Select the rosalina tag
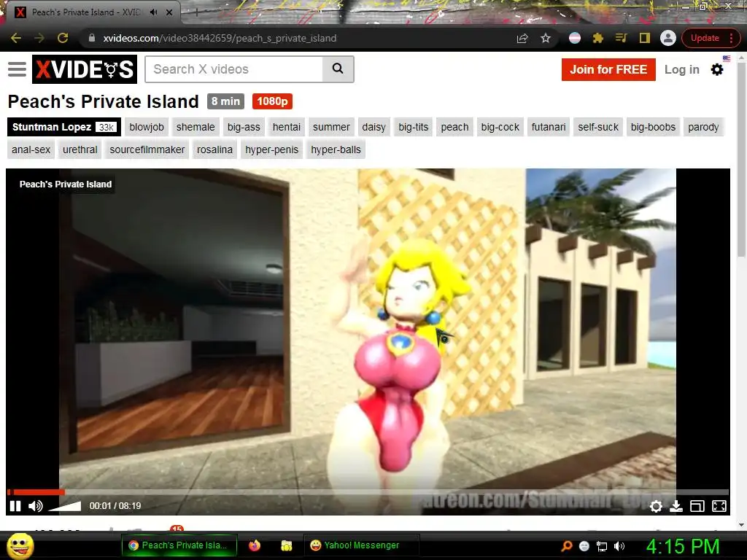The image size is (747, 560). pyautogui.click(x=214, y=149)
